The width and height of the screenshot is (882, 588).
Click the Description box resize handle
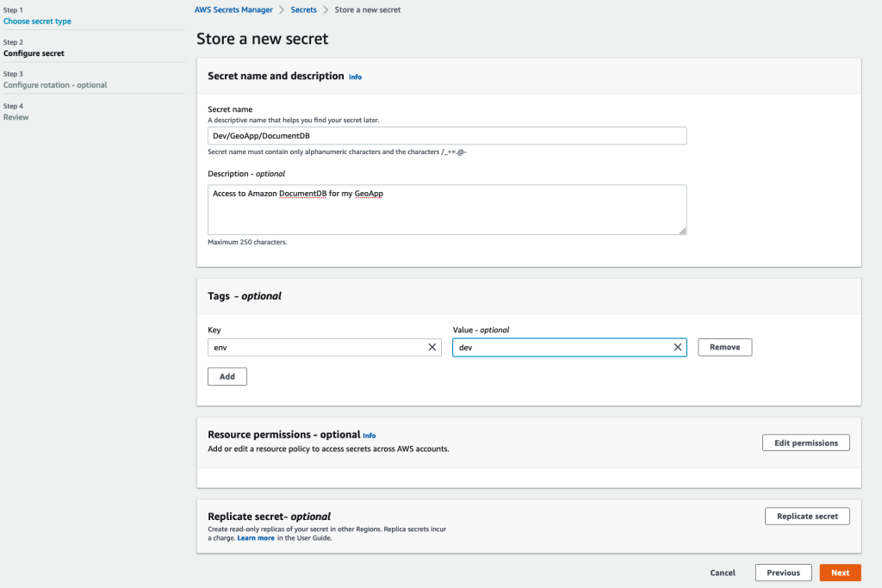[683, 232]
